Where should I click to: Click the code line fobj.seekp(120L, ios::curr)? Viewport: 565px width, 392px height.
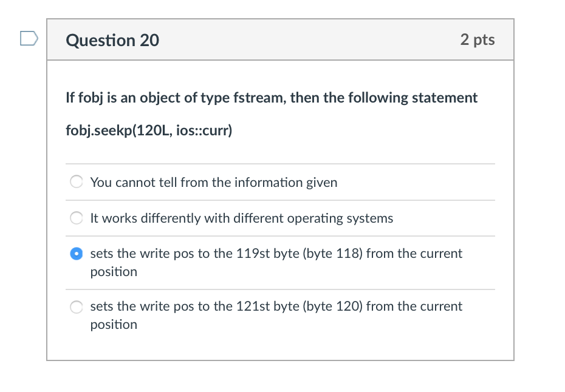(149, 130)
